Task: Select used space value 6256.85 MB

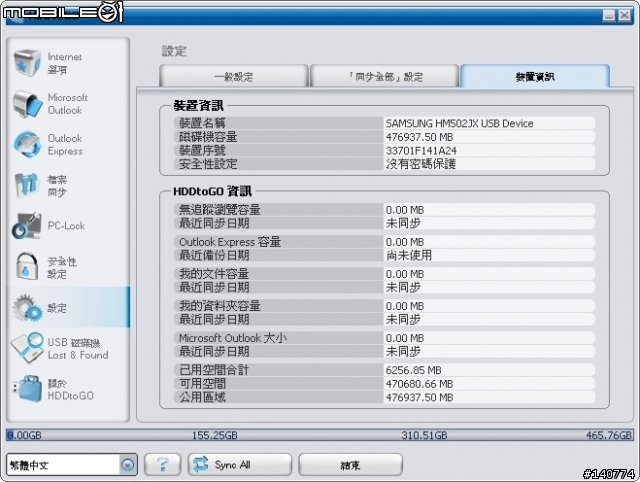Action: 413,370
